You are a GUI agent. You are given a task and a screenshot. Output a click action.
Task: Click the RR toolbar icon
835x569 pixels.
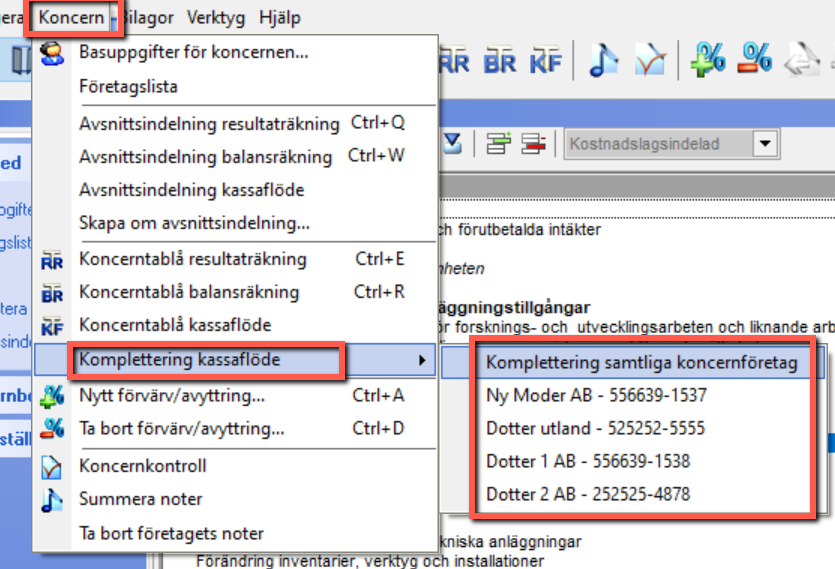tap(454, 60)
